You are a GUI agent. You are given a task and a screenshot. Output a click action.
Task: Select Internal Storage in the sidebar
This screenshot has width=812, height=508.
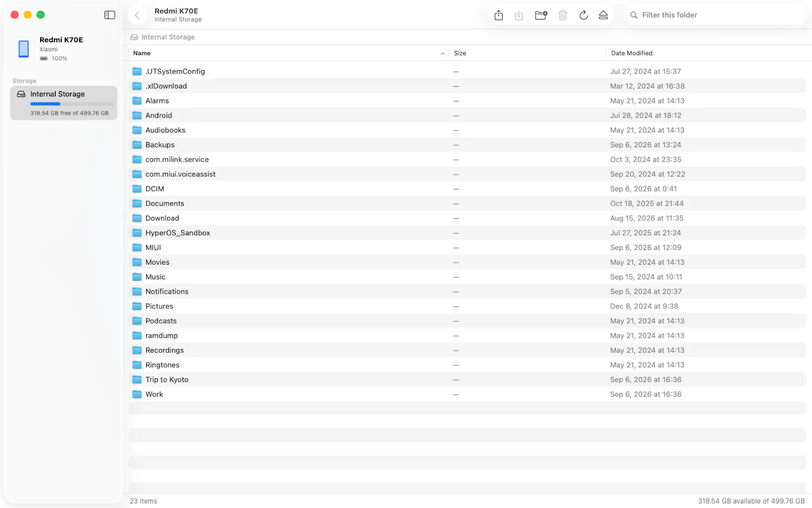coord(63,103)
